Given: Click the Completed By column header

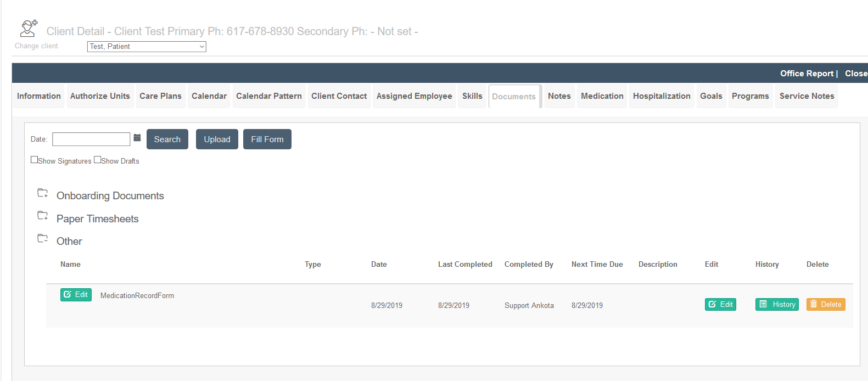Looking at the screenshot, I should (x=529, y=265).
